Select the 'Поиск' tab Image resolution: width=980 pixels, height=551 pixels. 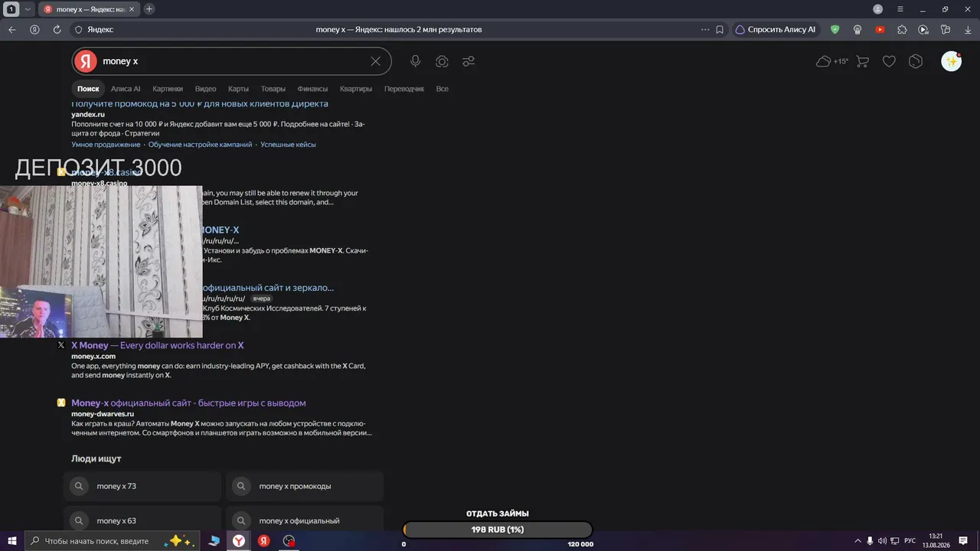88,89
